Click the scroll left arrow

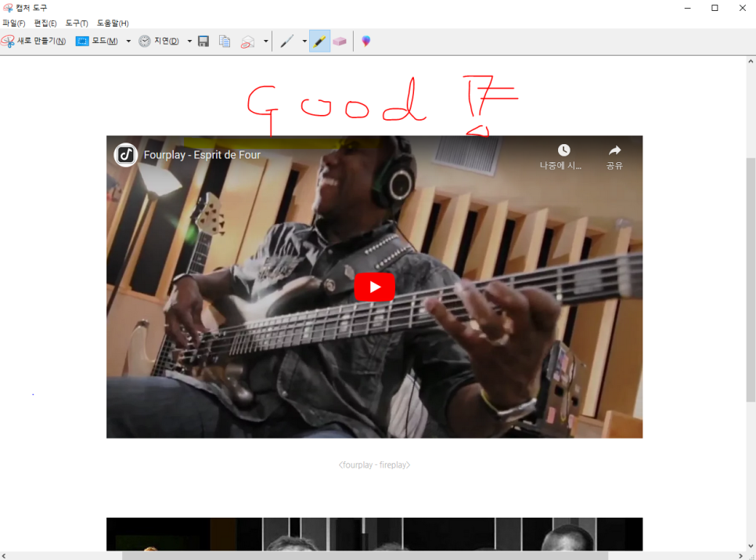[4, 555]
